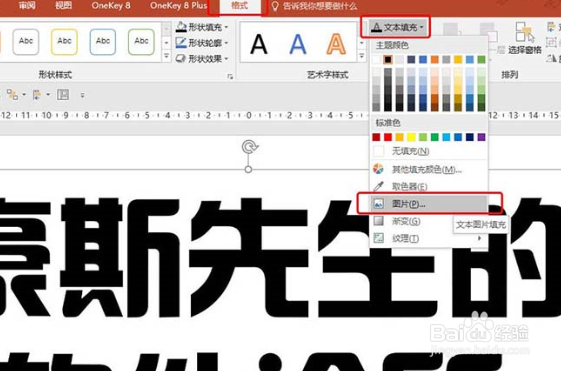Click the group objects icon in quick toolbar
Screen dimensions: 561x371
13,95
